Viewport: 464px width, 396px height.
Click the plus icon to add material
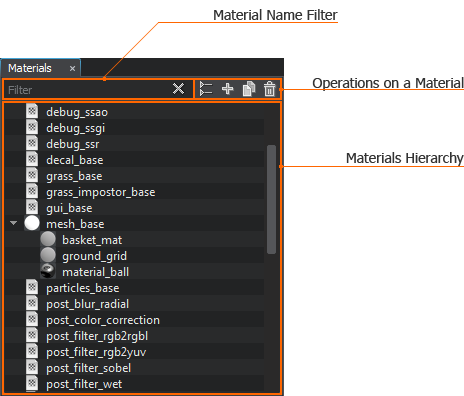pyautogui.click(x=227, y=89)
